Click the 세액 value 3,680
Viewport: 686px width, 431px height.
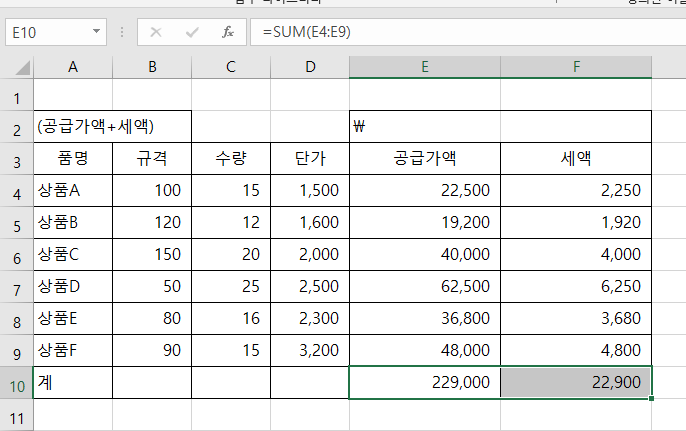click(576, 318)
